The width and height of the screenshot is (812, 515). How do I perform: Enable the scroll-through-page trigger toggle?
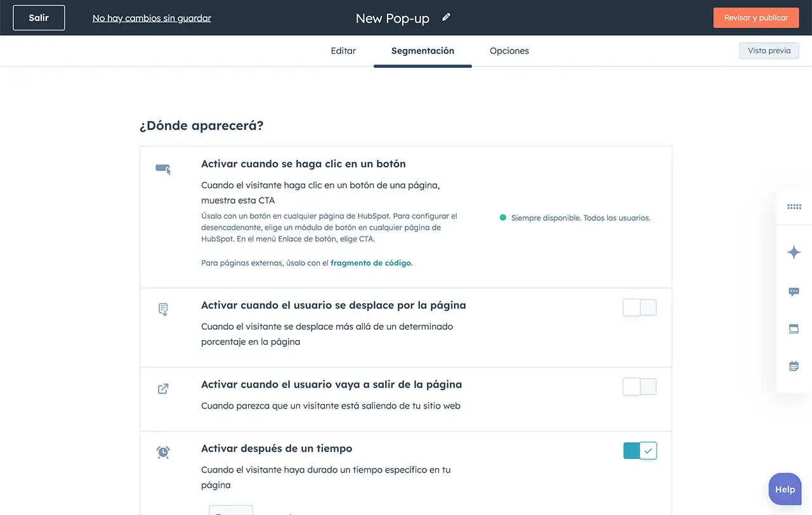pyautogui.click(x=639, y=308)
